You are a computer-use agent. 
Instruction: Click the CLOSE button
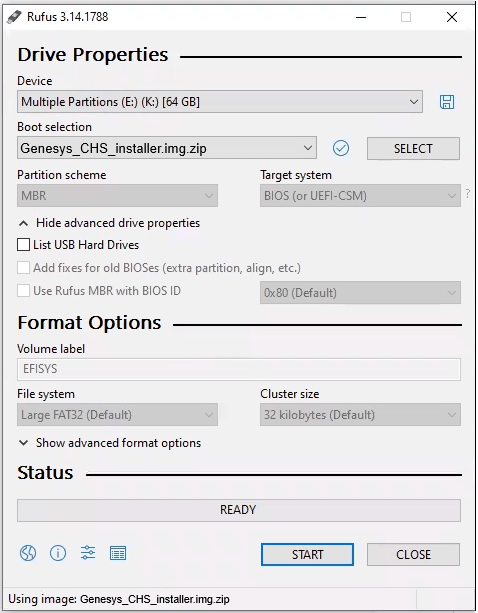click(413, 554)
